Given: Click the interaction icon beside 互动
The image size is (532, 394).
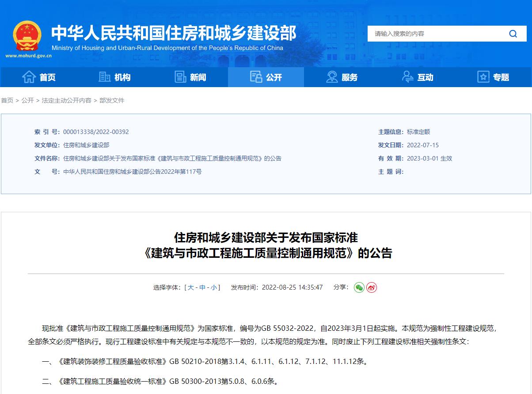Looking at the screenshot, I should point(408,77).
